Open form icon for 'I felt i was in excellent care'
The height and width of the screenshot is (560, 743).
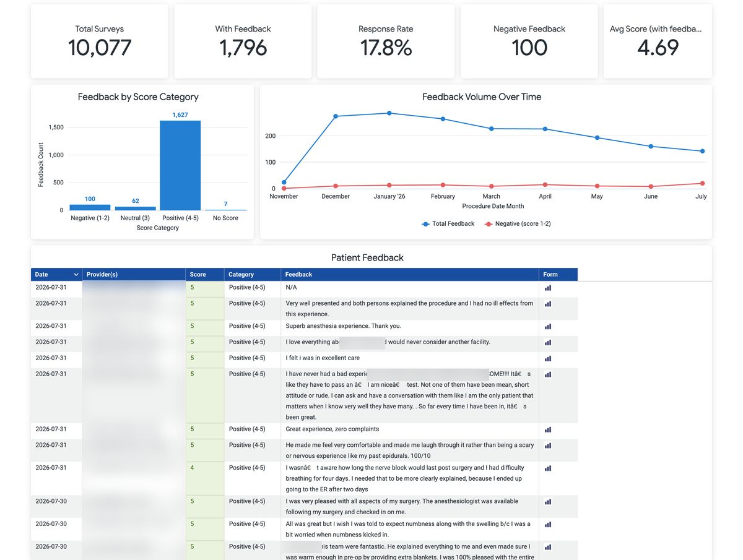tap(548, 358)
